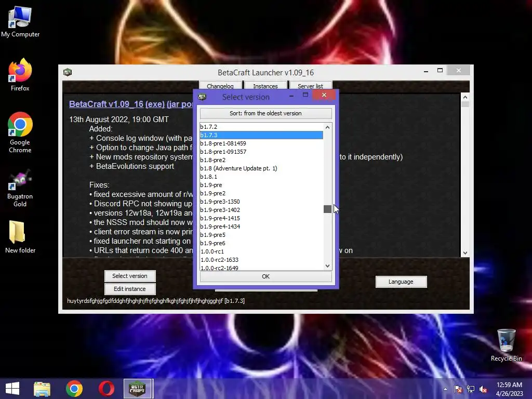
Task: Select version b1.9-pre2
Action: pyautogui.click(x=261, y=193)
